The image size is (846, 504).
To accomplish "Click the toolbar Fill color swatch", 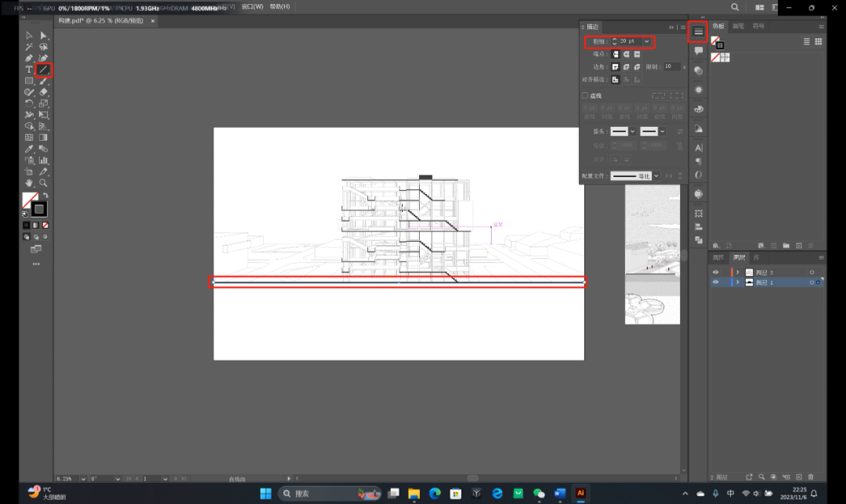I will click(31, 200).
